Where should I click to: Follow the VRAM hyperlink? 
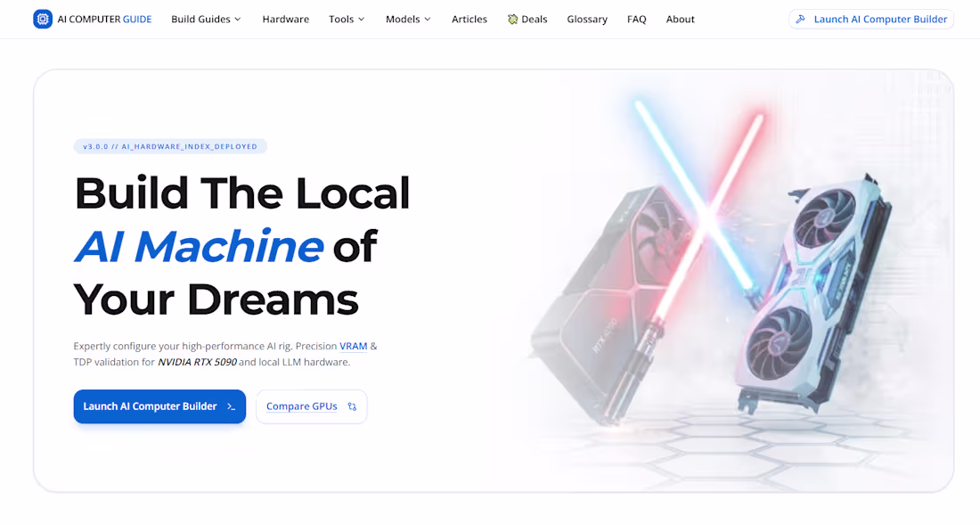click(353, 346)
